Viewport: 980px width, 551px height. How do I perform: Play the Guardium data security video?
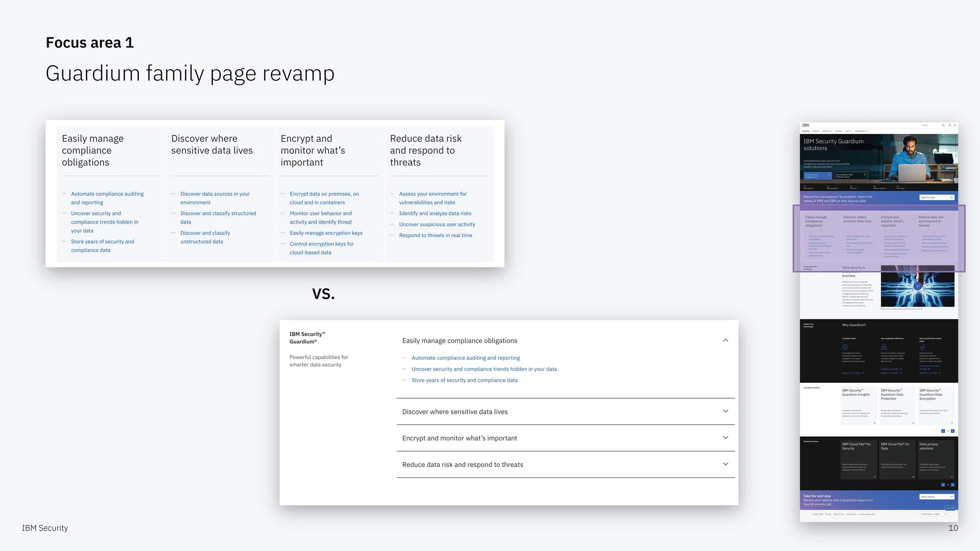pos(918,286)
